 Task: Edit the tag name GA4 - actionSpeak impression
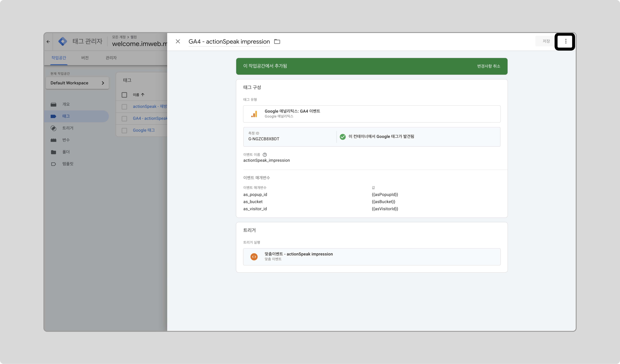229,42
